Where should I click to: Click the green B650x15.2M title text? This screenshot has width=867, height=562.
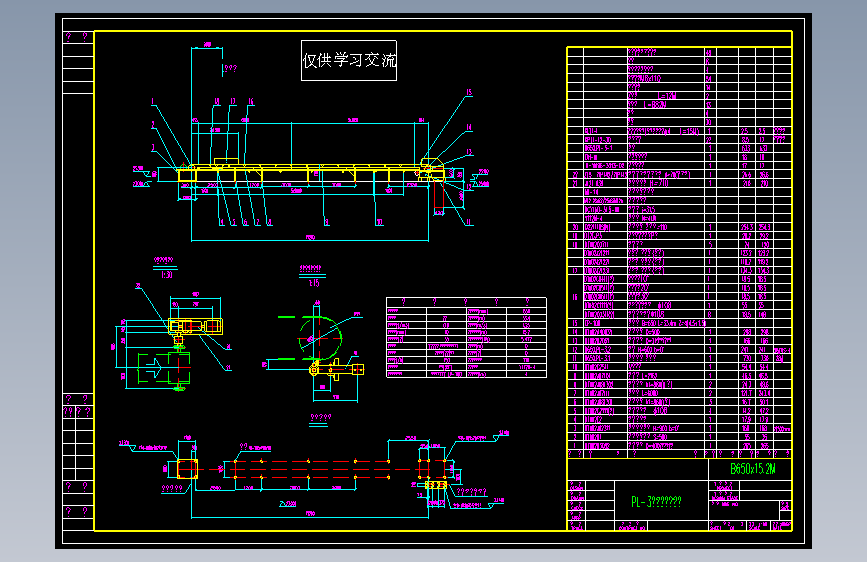(x=753, y=469)
